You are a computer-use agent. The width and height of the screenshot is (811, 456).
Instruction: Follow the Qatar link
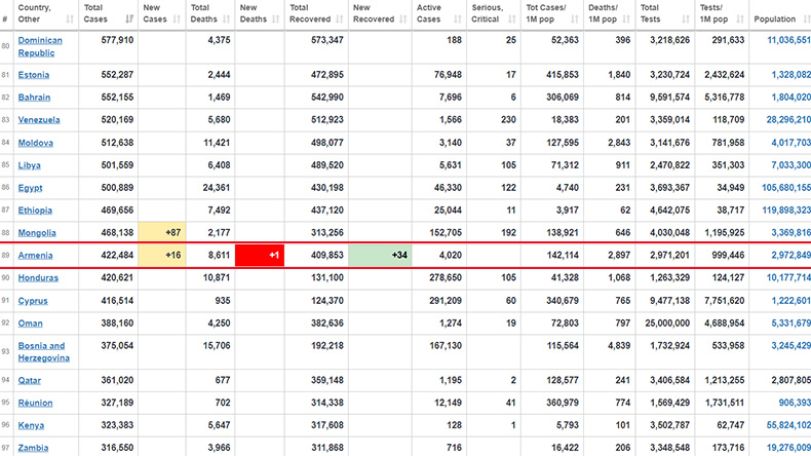(29, 381)
